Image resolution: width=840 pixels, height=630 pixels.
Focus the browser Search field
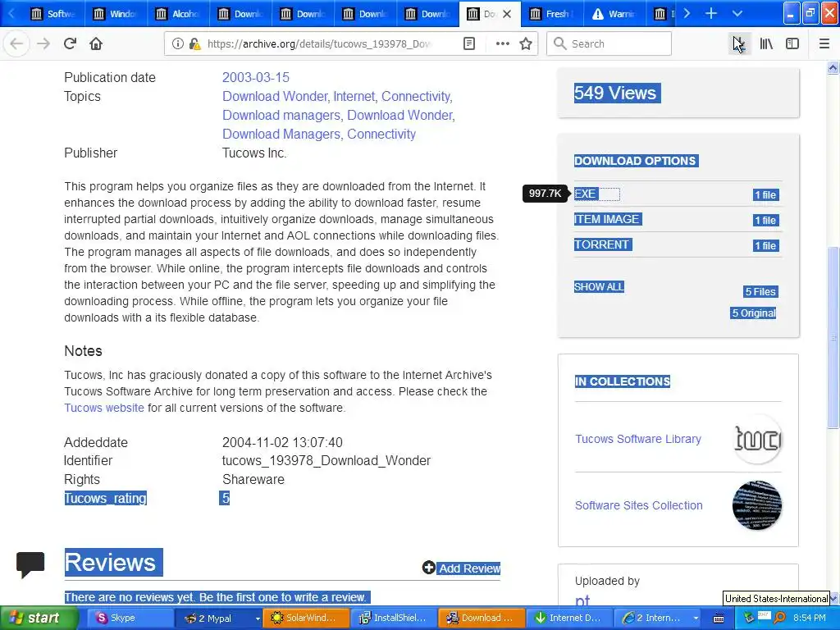point(609,43)
